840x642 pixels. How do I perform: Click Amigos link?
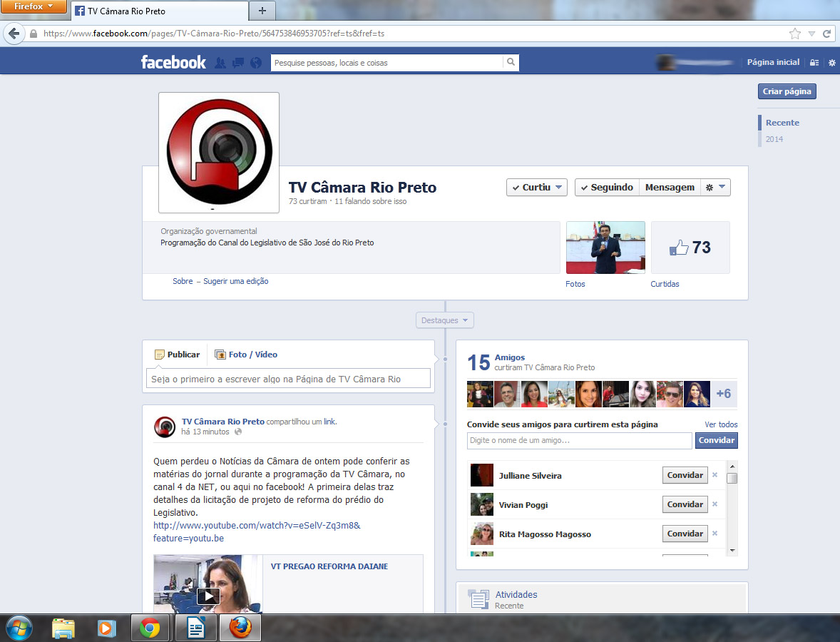click(509, 357)
